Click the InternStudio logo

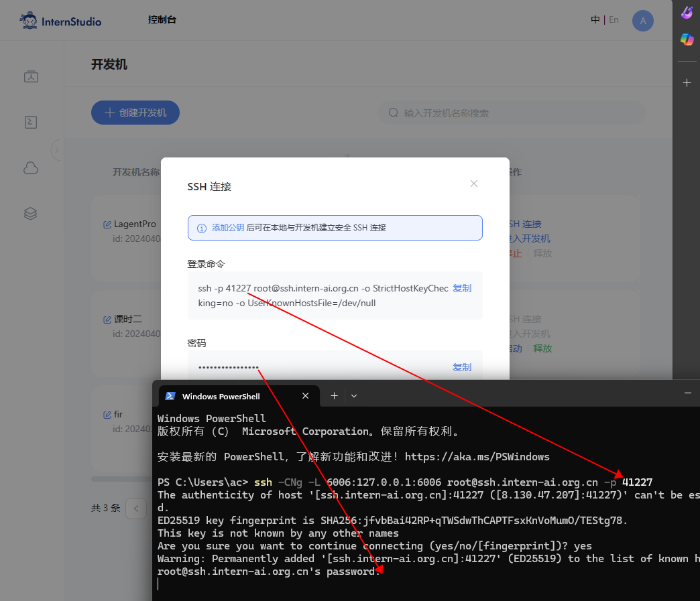[x=60, y=21]
